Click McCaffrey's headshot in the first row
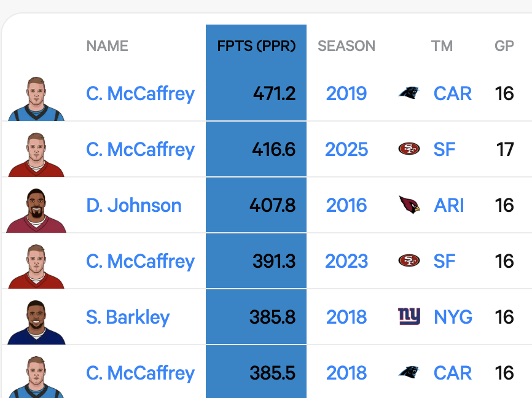This screenshot has height=398, width=532. [36, 98]
